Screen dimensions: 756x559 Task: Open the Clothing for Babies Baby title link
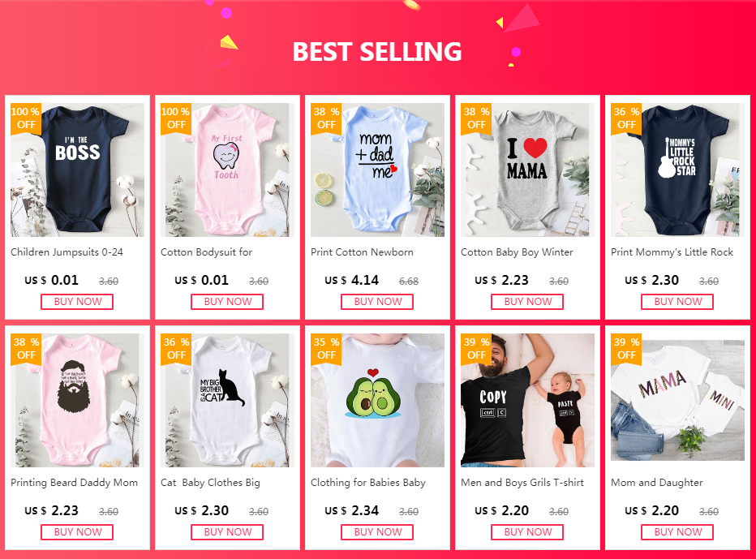(368, 483)
